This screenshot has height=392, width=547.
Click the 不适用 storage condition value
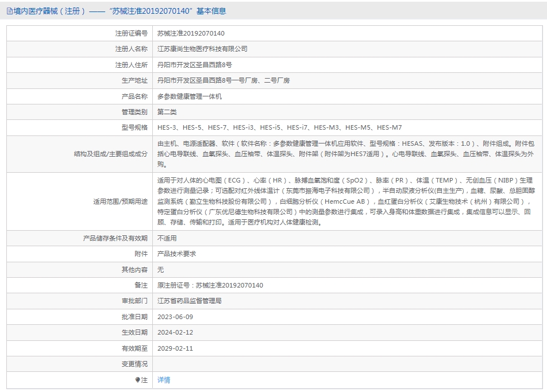click(167, 238)
